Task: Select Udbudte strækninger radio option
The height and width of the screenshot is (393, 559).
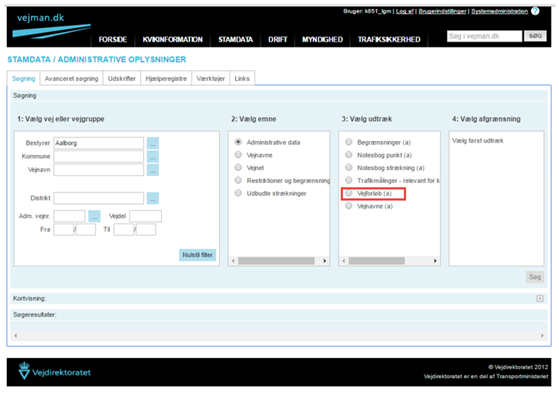Action: tap(238, 193)
